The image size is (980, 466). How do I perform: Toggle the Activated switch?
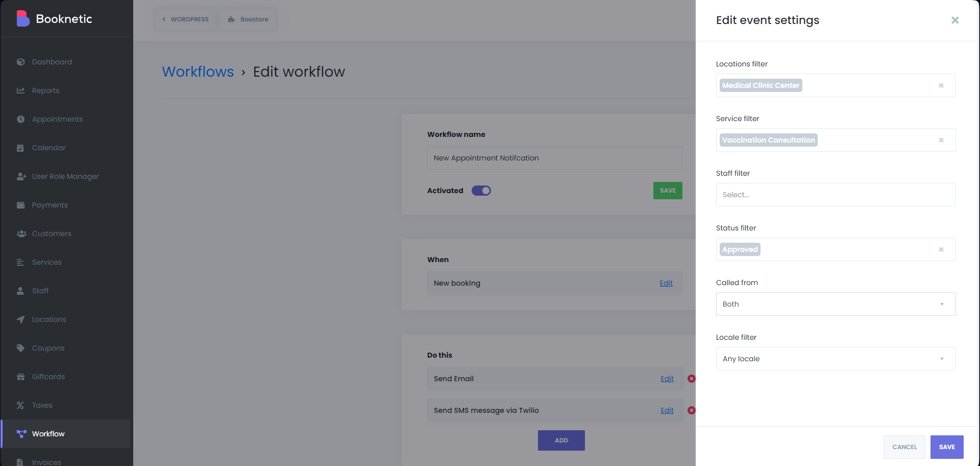pyautogui.click(x=481, y=191)
